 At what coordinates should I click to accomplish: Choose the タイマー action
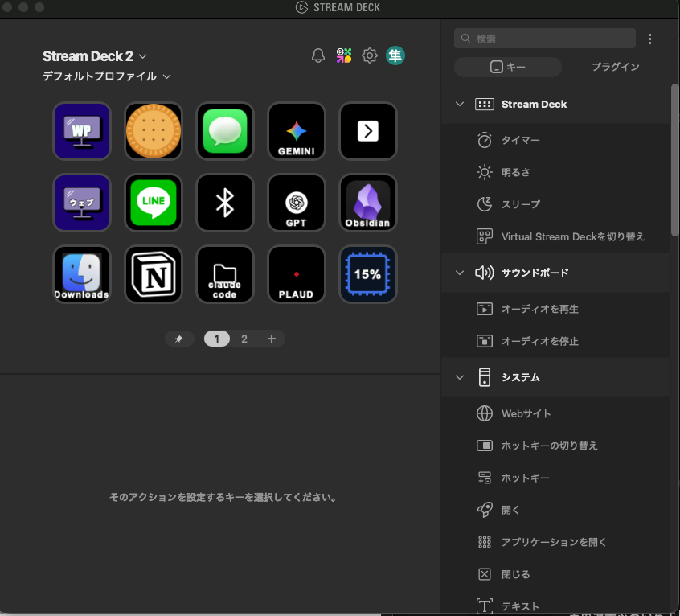(556, 140)
